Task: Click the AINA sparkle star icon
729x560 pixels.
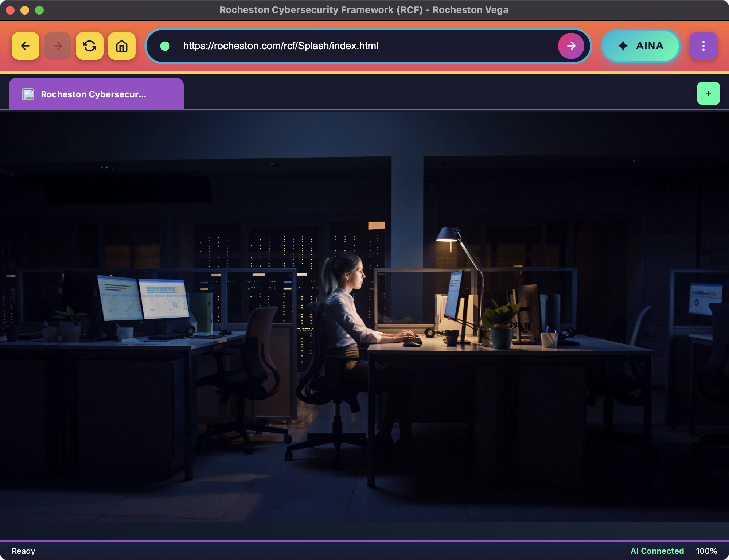Action: click(623, 46)
